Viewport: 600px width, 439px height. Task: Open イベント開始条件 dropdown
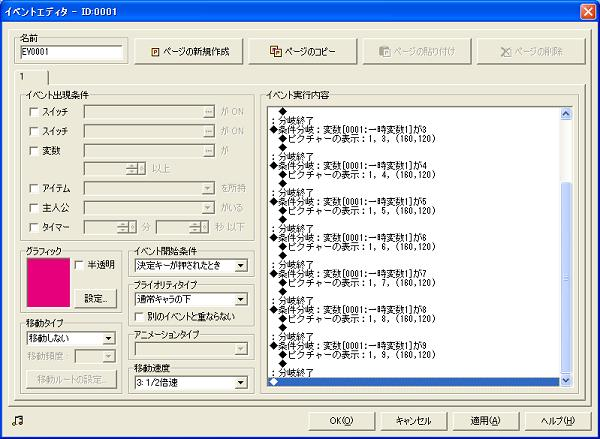240,265
